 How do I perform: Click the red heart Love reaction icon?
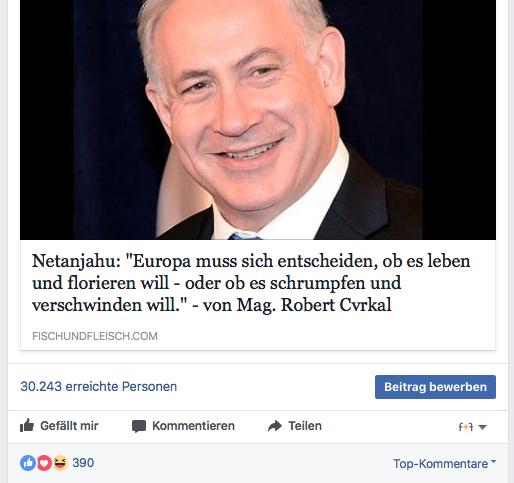[44, 463]
